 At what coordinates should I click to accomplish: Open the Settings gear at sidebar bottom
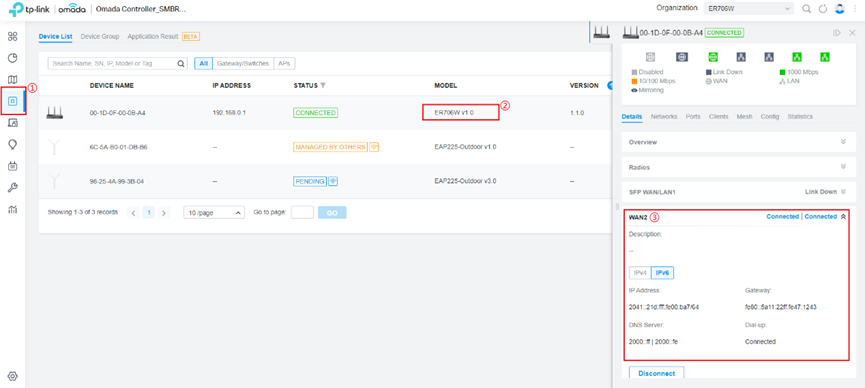13,376
